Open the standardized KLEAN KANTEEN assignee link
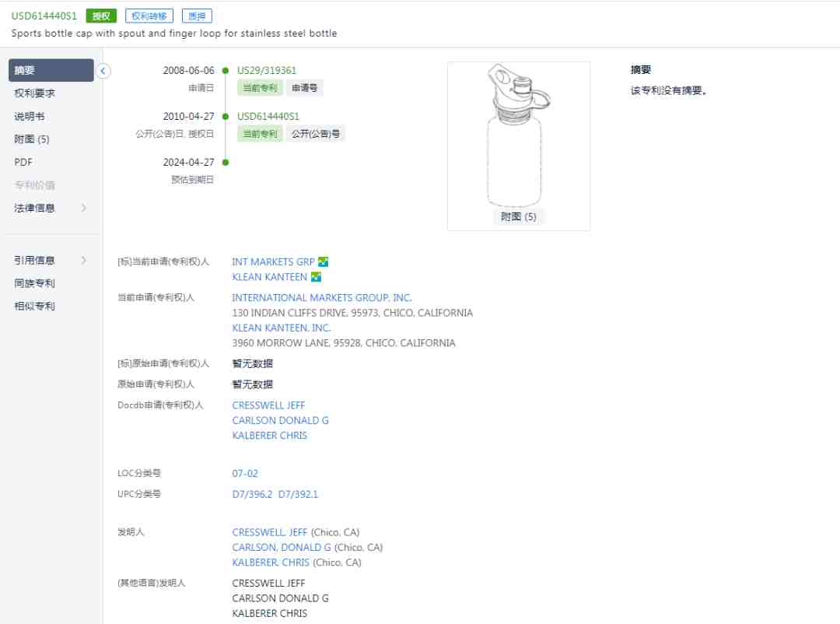 pyautogui.click(x=269, y=277)
